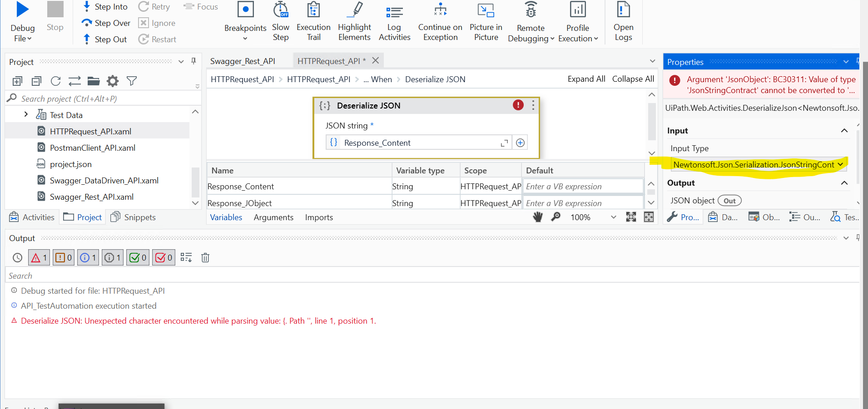Image resolution: width=868 pixels, height=409 pixels.
Task: Activate the Magnifier zoom tool in designer
Action: click(x=556, y=217)
